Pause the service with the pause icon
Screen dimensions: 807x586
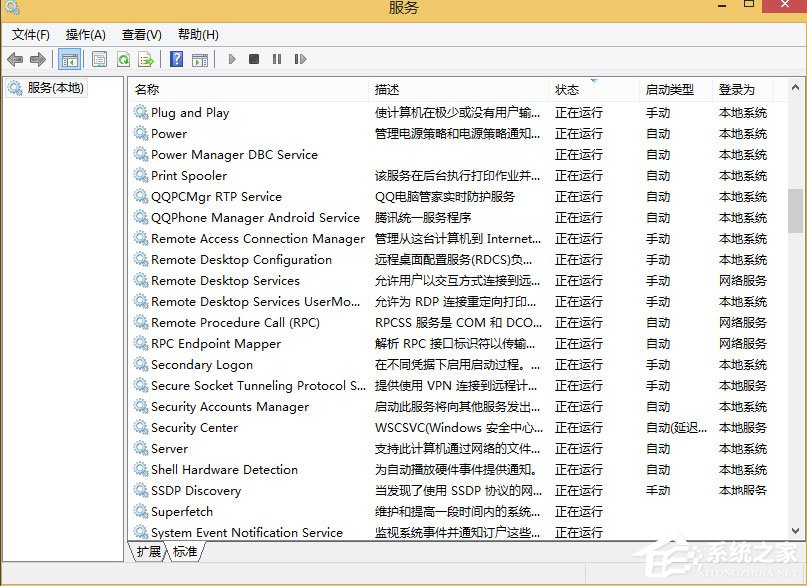click(276, 59)
